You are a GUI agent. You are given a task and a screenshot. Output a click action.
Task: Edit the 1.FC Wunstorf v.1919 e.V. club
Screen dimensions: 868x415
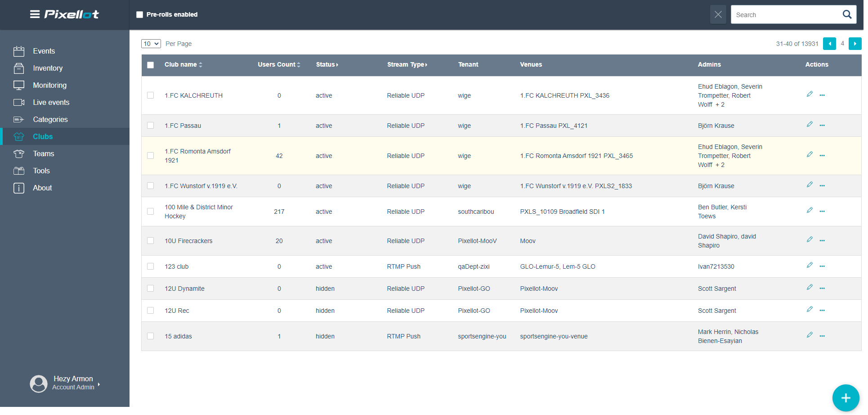tap(810, 185)
